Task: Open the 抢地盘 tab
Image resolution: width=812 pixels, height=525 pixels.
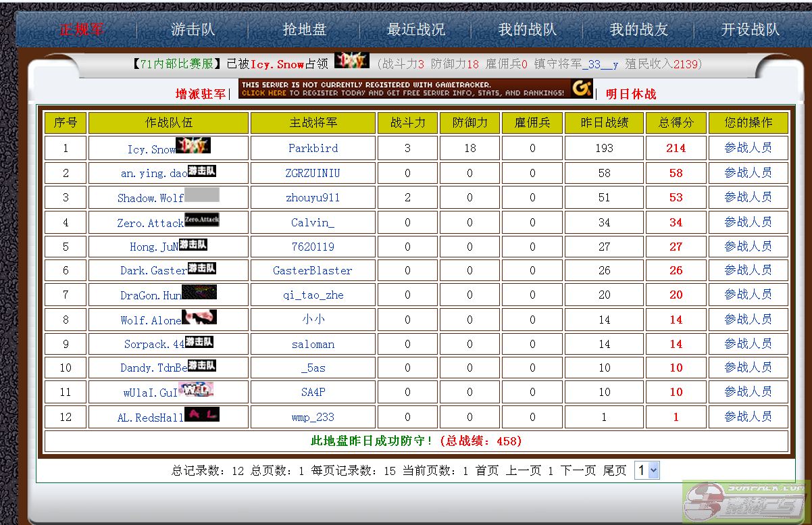Action: click(304, 30)
